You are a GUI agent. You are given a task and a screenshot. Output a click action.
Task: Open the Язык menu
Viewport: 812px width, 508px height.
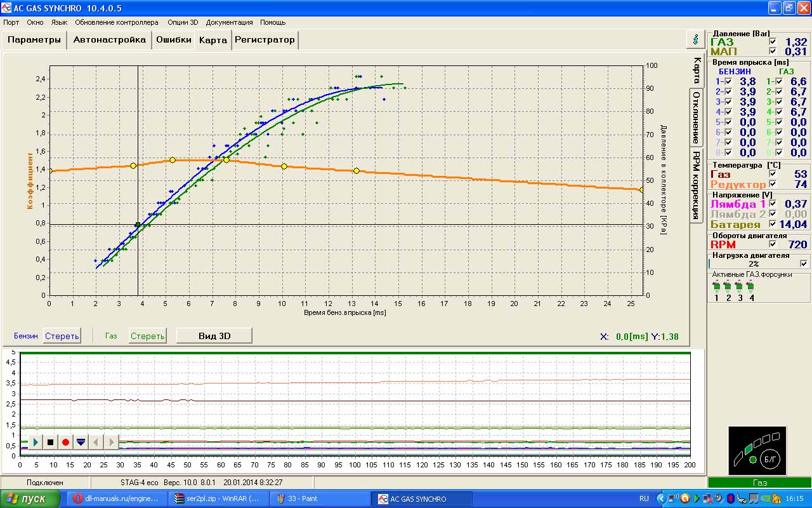point(60,22)
